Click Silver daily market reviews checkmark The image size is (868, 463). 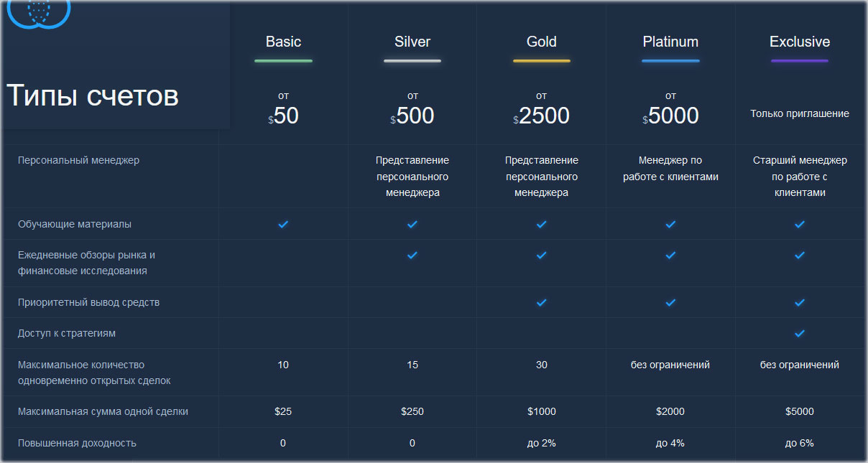[x=412, y=256]
